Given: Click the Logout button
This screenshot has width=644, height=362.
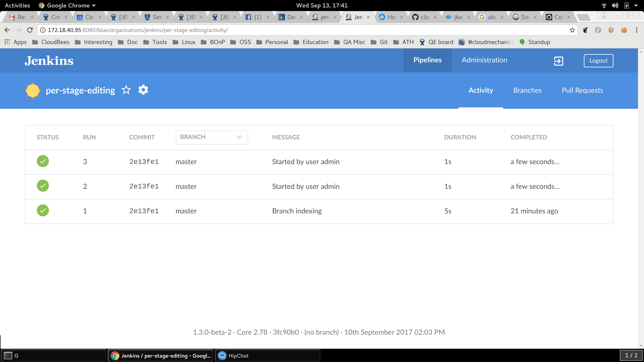Looking at the screenshot, I should 598,61.
